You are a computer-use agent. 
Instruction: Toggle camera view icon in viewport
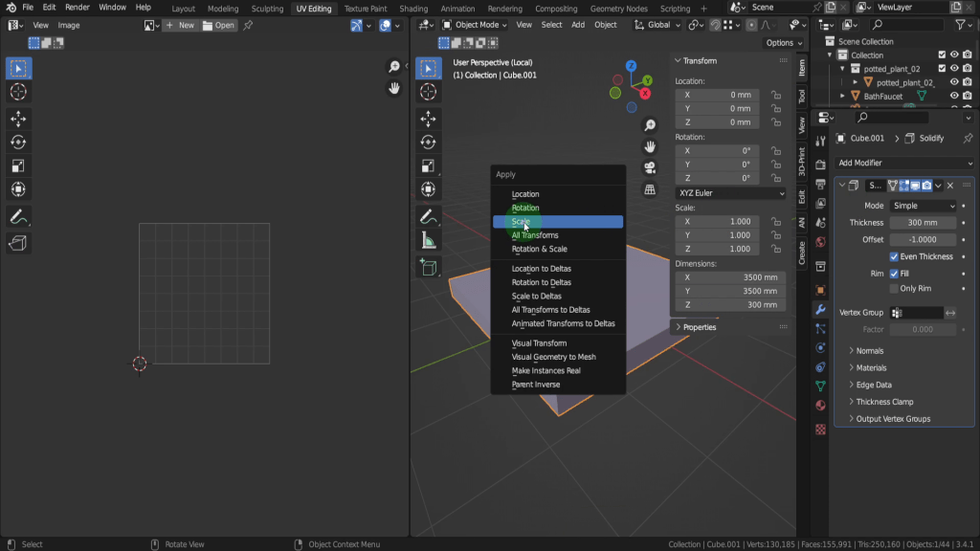[x=650, y=167]
